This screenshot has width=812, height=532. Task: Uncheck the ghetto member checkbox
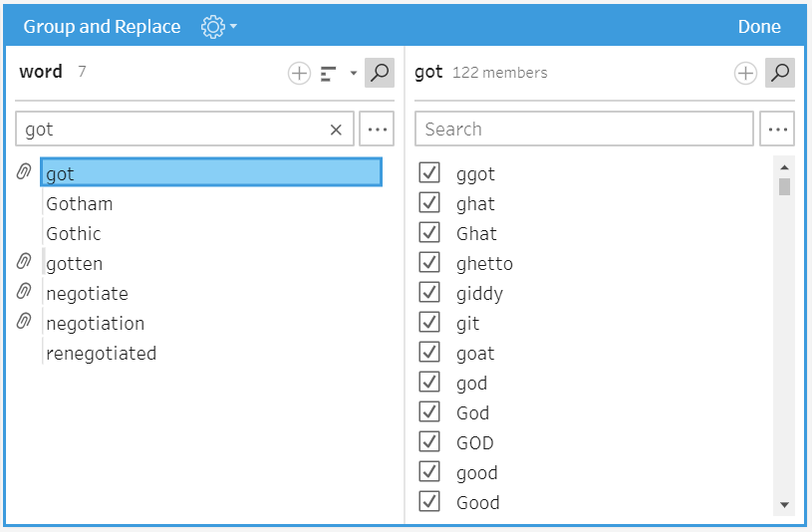pyautogui.click(x=429, y=262)
